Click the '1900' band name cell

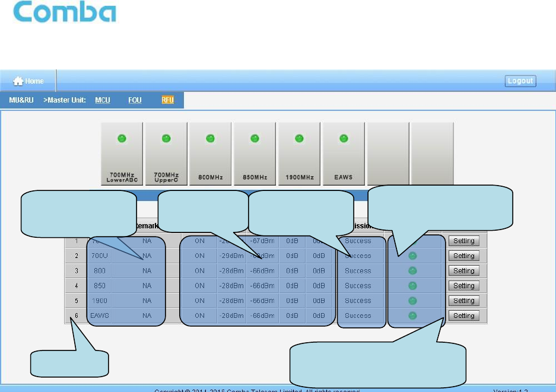(99, 301)
